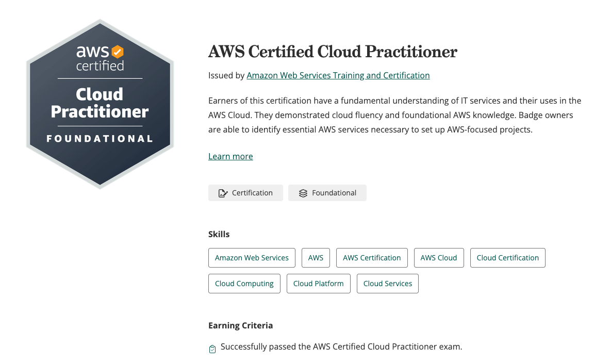The height and width of the screenshot is (364, 594).
Task: Open Amazon Web Services Training and Certification link
Action: [338, 75]
